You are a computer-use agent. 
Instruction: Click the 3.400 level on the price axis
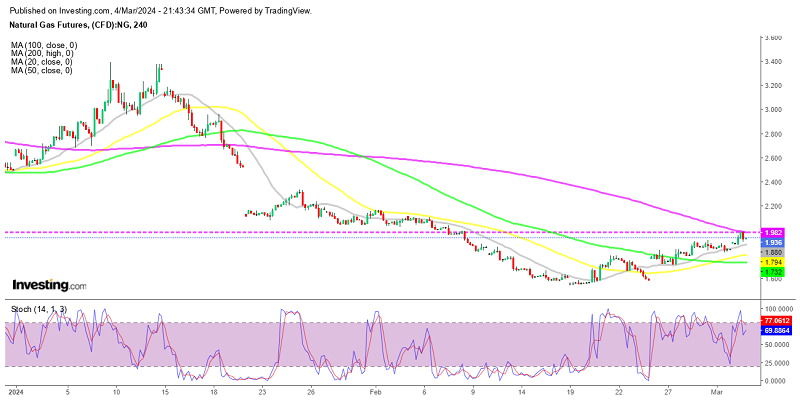[773, 61]
